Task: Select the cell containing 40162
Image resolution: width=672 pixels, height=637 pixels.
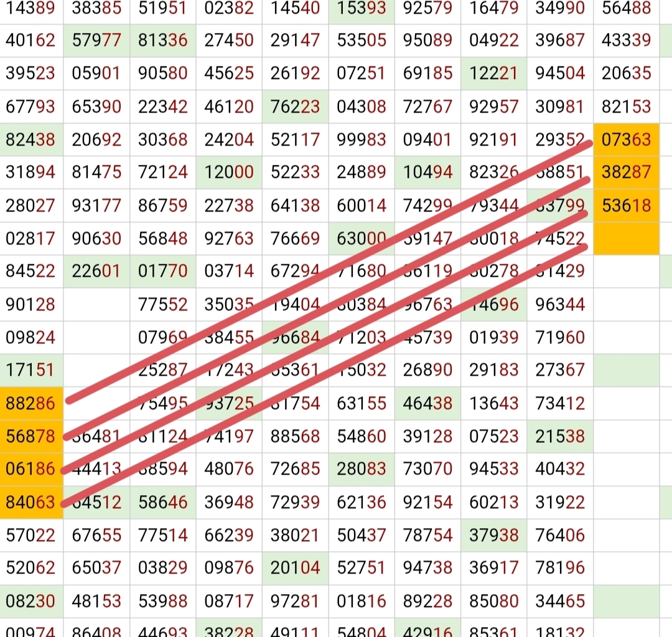Action: pyautogui.click(x=30, y=40)
